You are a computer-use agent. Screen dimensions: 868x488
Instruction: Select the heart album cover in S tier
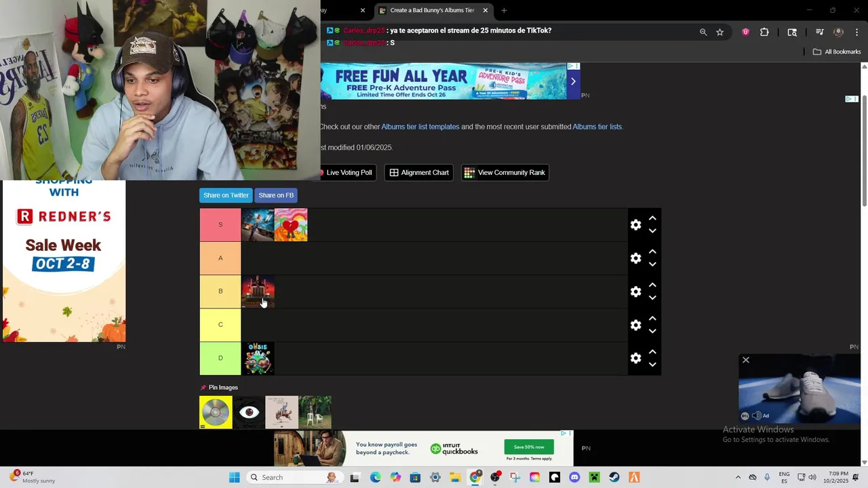coord(291,225)
